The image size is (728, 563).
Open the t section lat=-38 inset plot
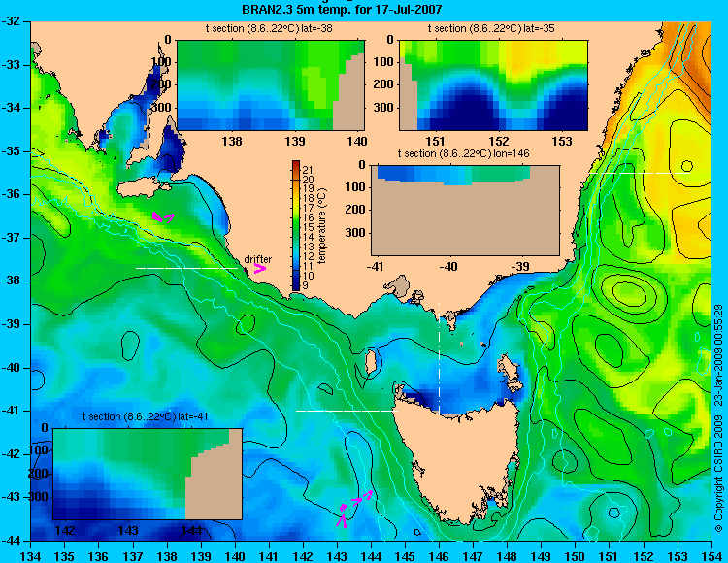[271, 85]
